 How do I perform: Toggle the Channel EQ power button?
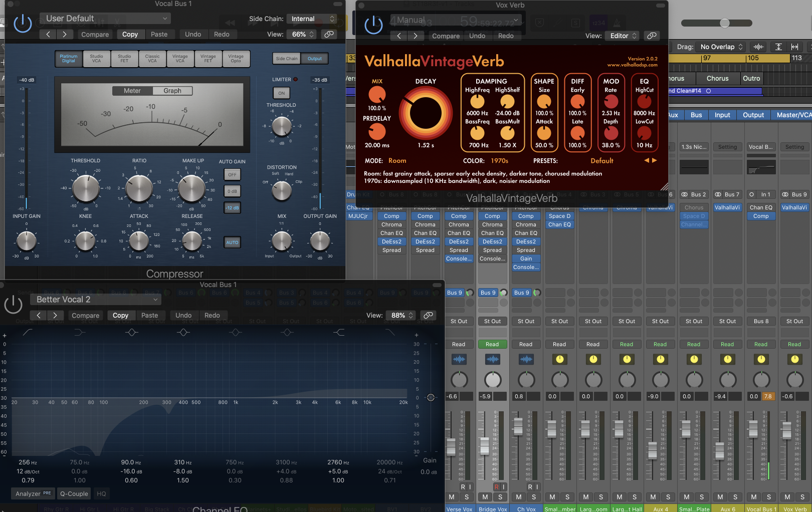click(14, 304)
